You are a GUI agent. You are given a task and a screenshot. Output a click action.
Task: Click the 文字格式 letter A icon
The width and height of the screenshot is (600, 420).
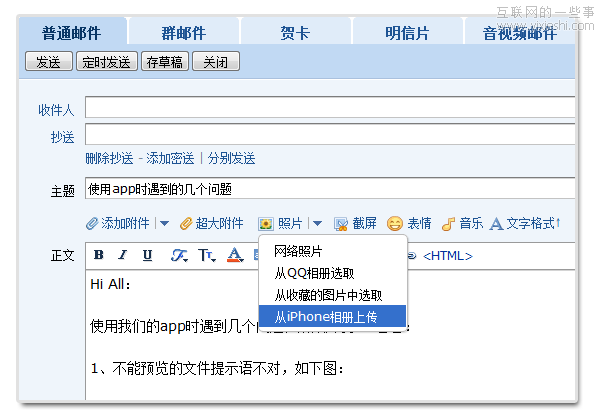496,224
